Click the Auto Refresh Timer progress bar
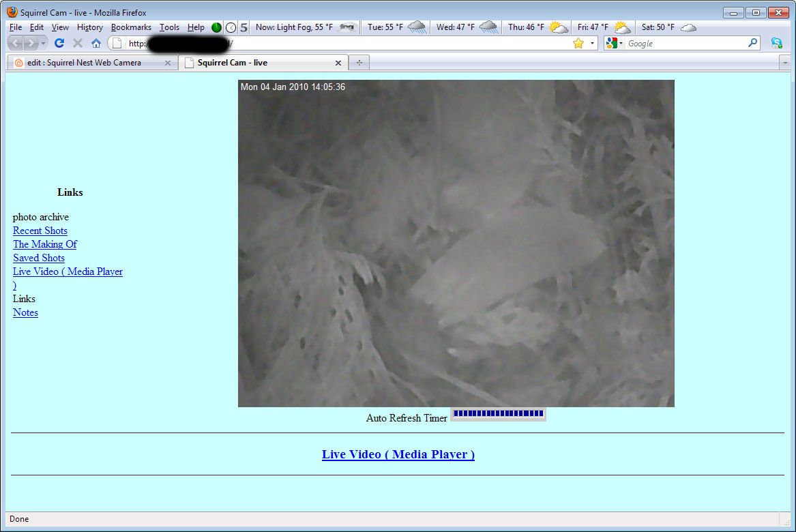This screenshot has width=796, height=532. coord(498,414)
